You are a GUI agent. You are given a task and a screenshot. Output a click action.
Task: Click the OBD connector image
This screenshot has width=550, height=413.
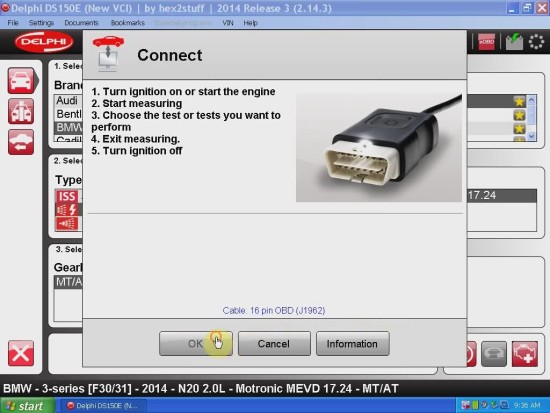tap(378, 148)
